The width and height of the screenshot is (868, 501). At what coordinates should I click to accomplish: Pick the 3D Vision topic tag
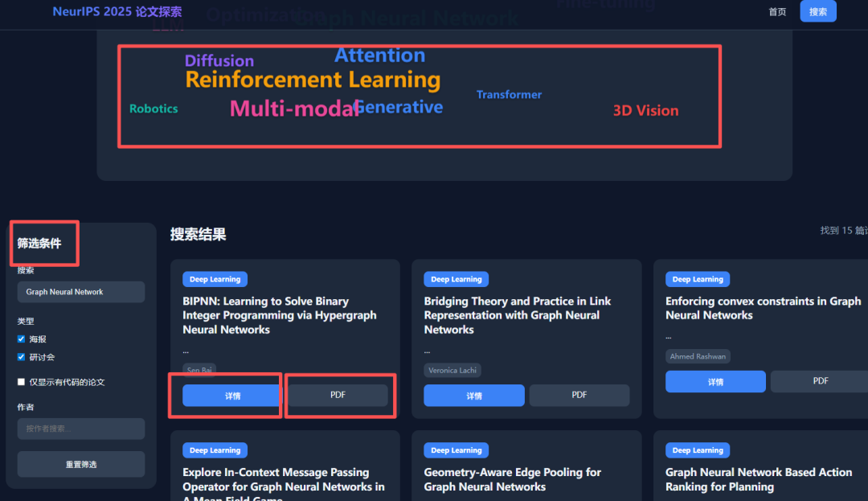[645, 111]
